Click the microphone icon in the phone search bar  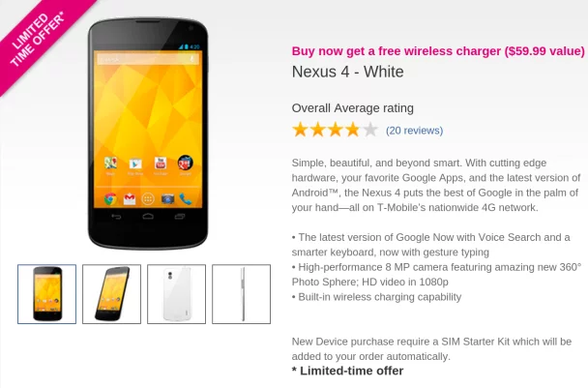(192, 59)
